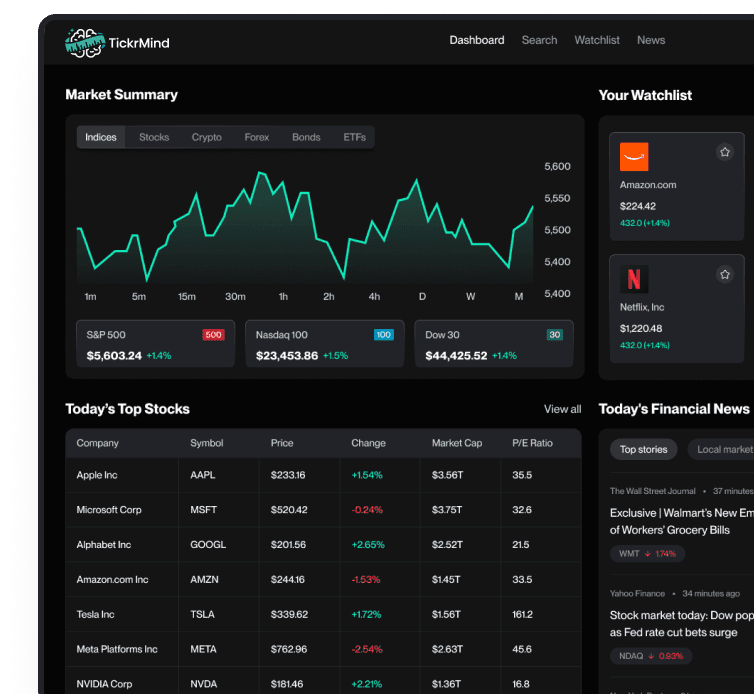Open the Search navigation item
The height and width of the screenshot is (694, 754).
click(539, 40)
